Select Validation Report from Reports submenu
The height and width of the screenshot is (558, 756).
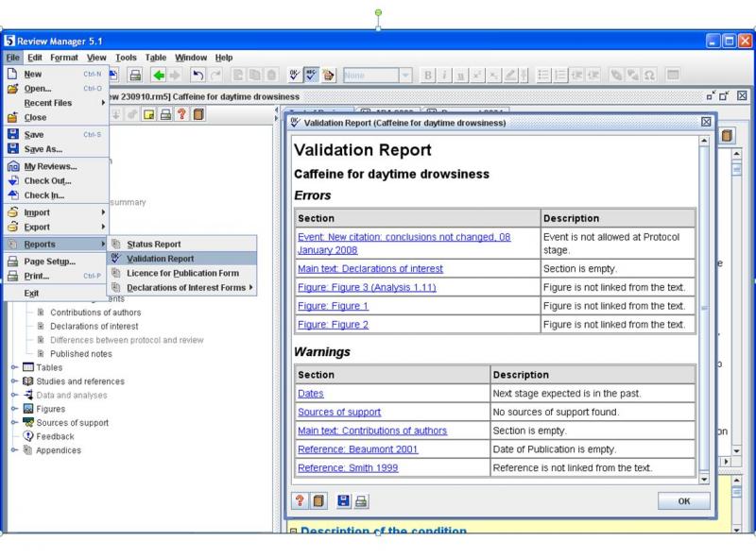[x=160, y=259]
